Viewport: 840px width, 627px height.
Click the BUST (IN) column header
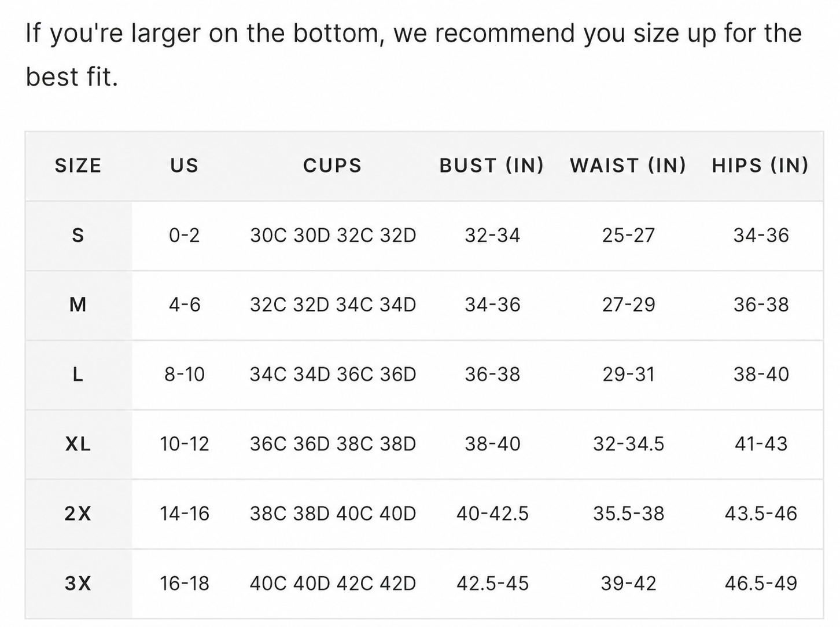tap(492, 166)
